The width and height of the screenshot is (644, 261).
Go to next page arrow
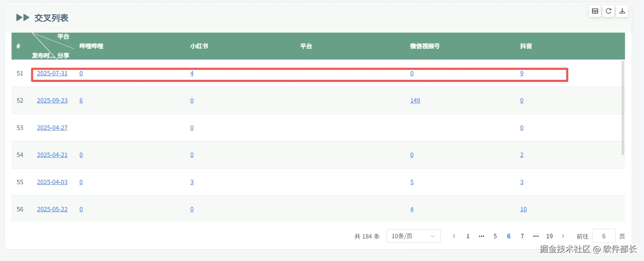pyautogui.click(x=563, y=236)
